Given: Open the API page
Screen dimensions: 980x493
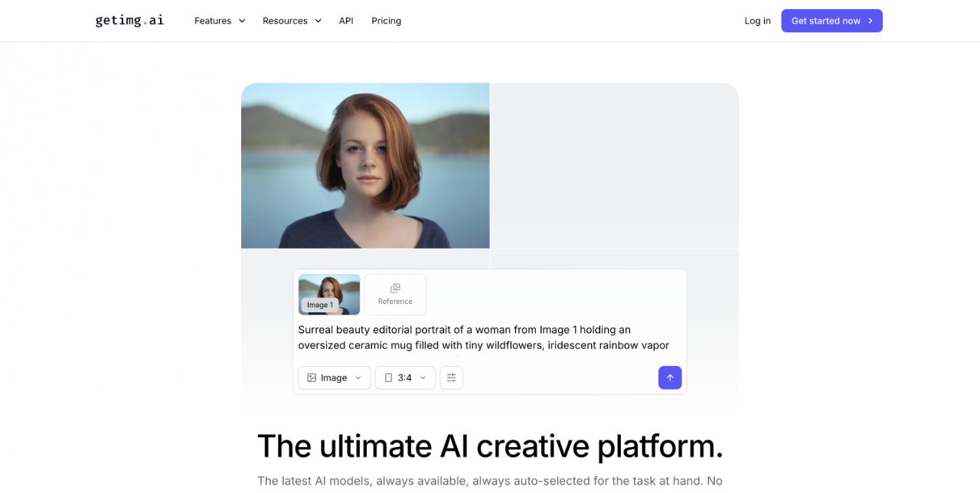Looking at the screenshot, I should 346,21.
